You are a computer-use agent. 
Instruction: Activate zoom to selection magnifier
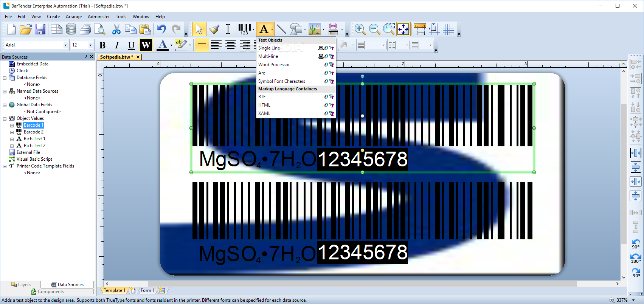(x=389, y=29)
